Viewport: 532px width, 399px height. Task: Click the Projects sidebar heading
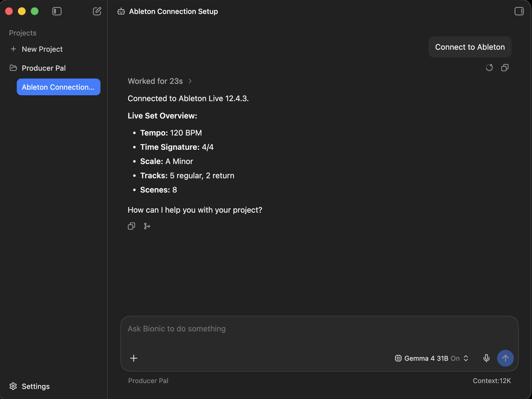(23, 33)
